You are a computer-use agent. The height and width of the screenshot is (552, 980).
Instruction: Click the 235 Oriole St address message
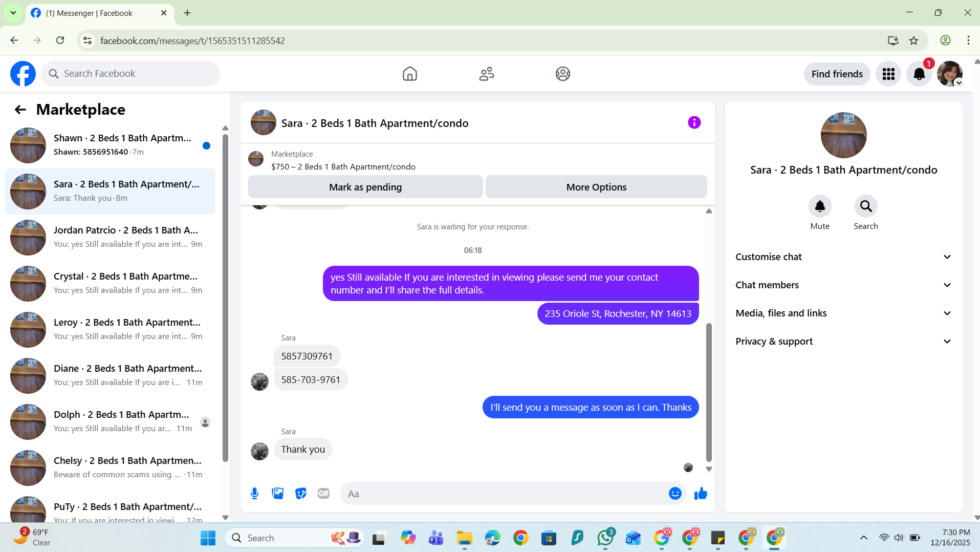click(x=618, y=314)
